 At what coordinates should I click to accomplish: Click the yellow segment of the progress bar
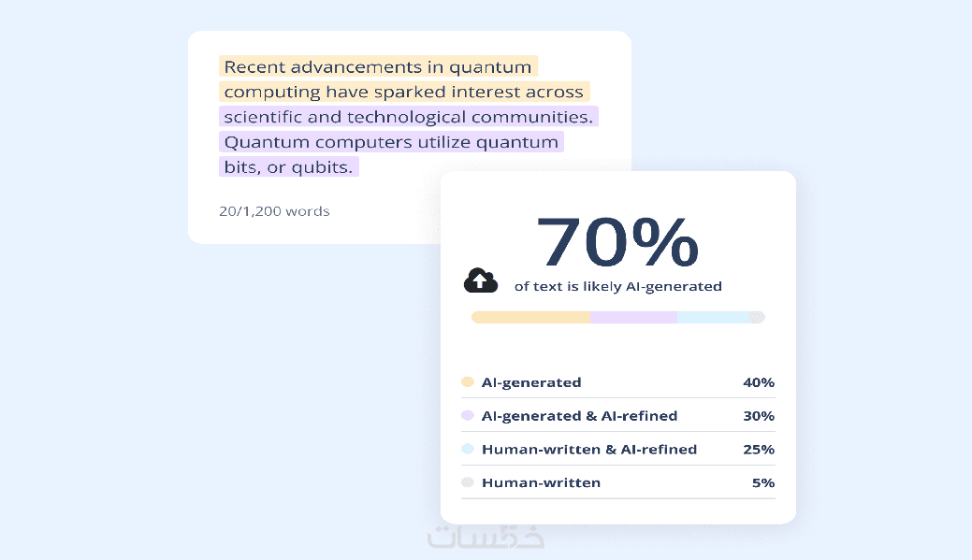click(530, 318)
